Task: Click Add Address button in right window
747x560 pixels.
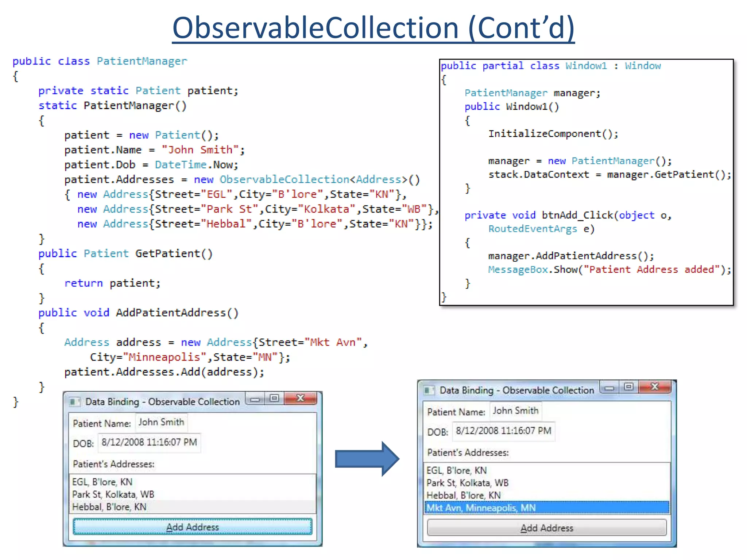Action: [x=546, y=528]
